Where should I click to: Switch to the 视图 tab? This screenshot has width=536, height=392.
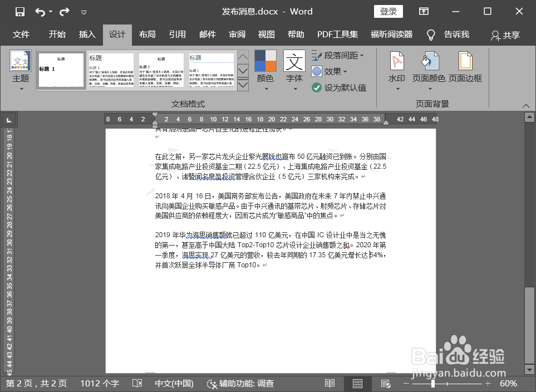pyautogui.click(x=266, y=35)
